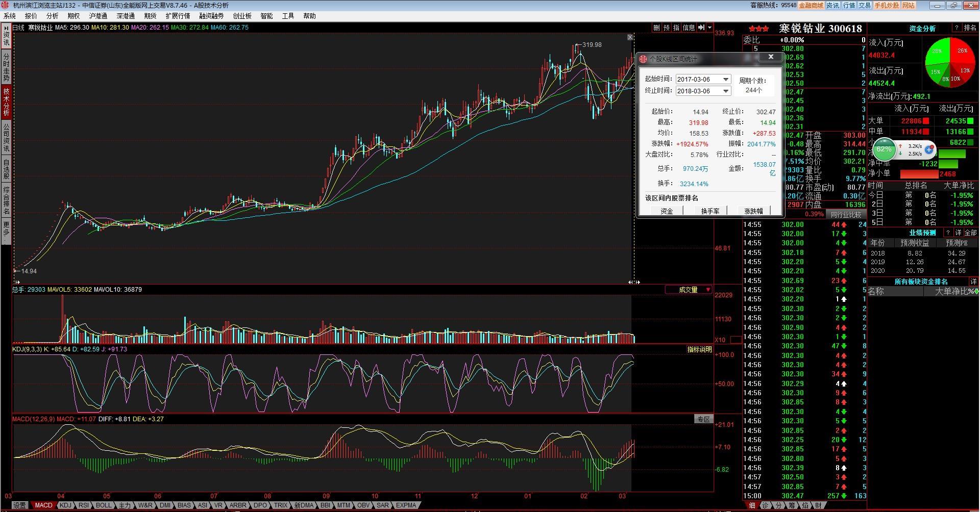980x512 pixels.
Task: Click 交易 top bar link
Action: (x=864, y=5)
